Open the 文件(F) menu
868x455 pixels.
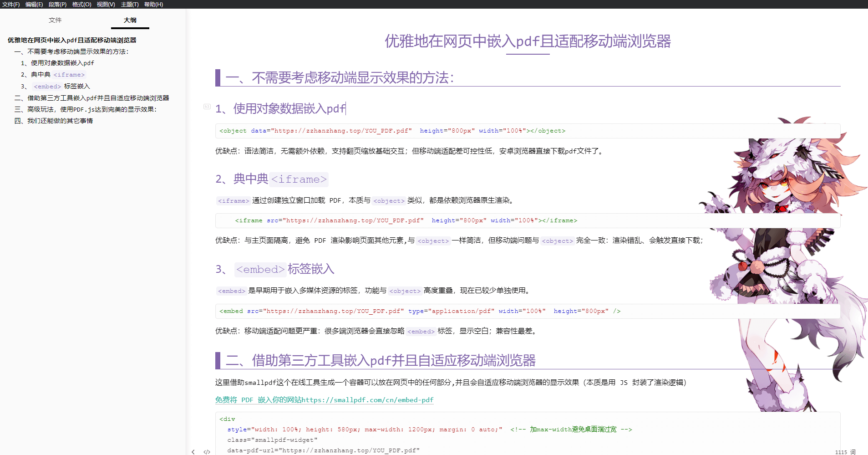[11, 5]
